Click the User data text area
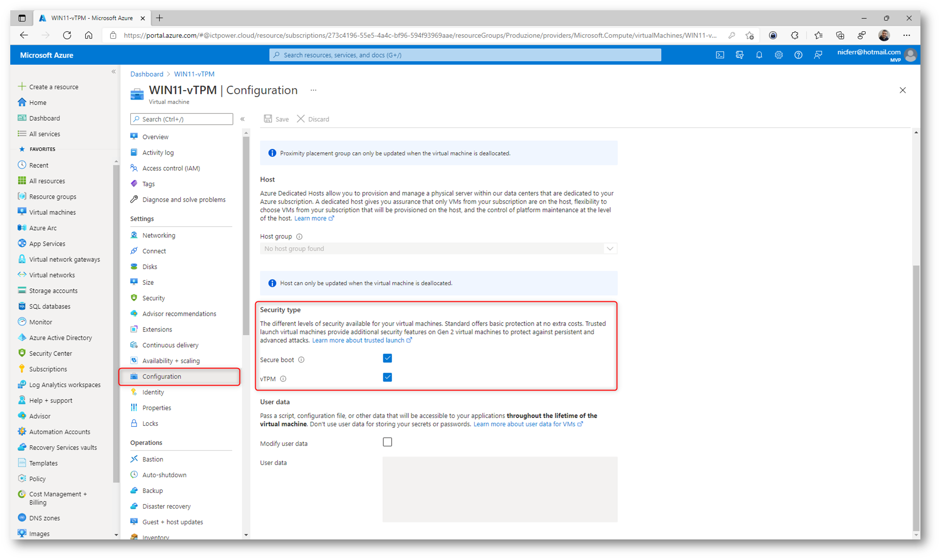Image resolution: width=941 pixels, height=560 pixels. coord(500,490)
